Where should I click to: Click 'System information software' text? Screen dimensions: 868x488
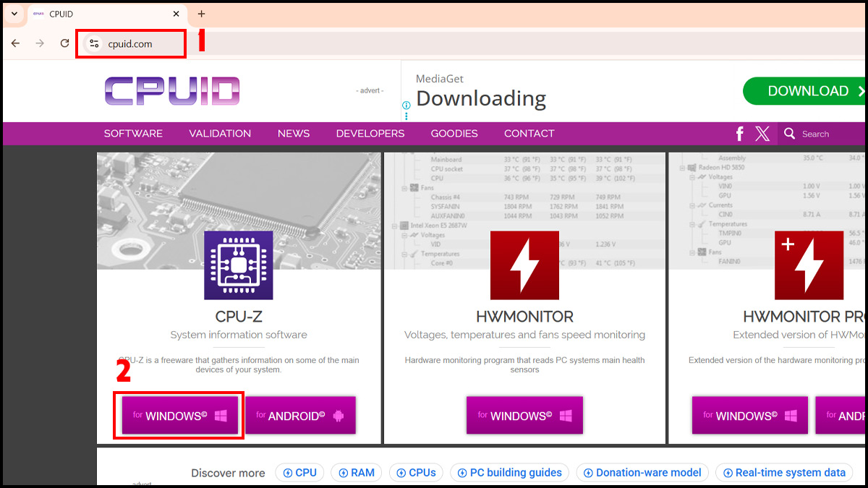coord(239,335)
